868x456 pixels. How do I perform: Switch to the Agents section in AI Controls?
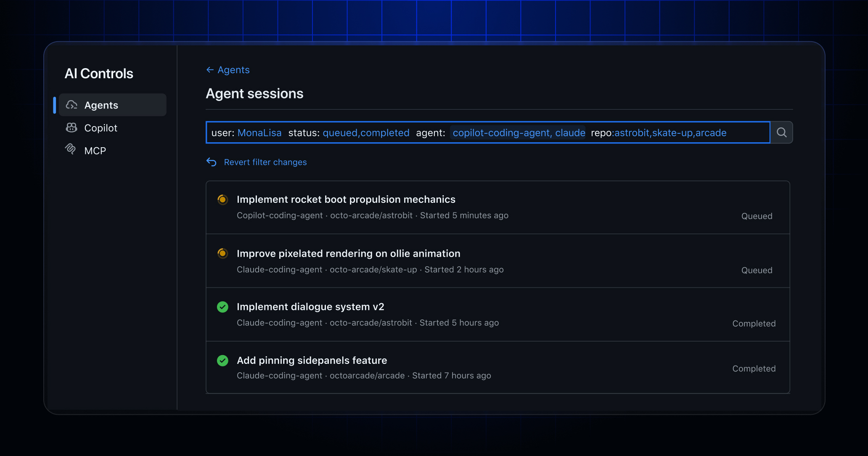point(101,105)
